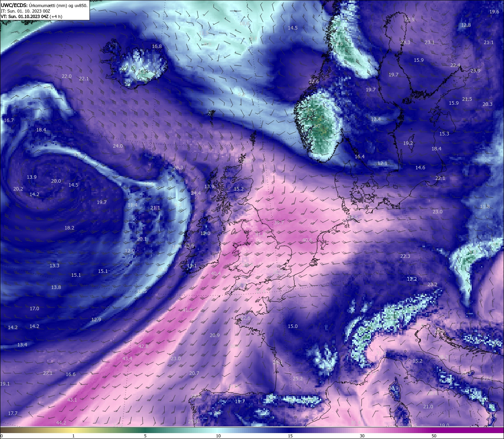Click the 20.9 value label
This screenshot has width=504, height=439.
coord(215,335)
